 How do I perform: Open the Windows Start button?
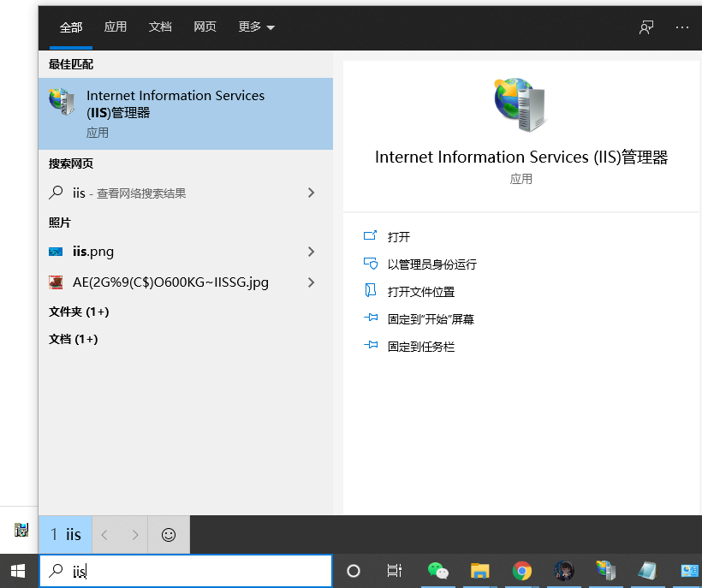(17, 570)
